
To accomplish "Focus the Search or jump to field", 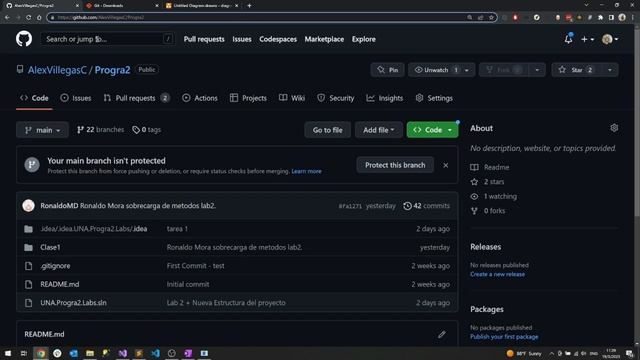I will point(108,39).
